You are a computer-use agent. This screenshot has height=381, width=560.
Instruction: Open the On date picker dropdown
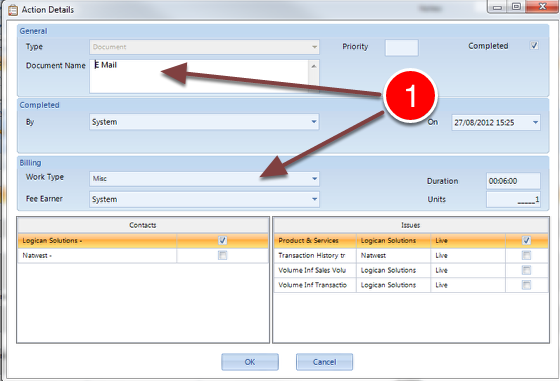[535, 122]
